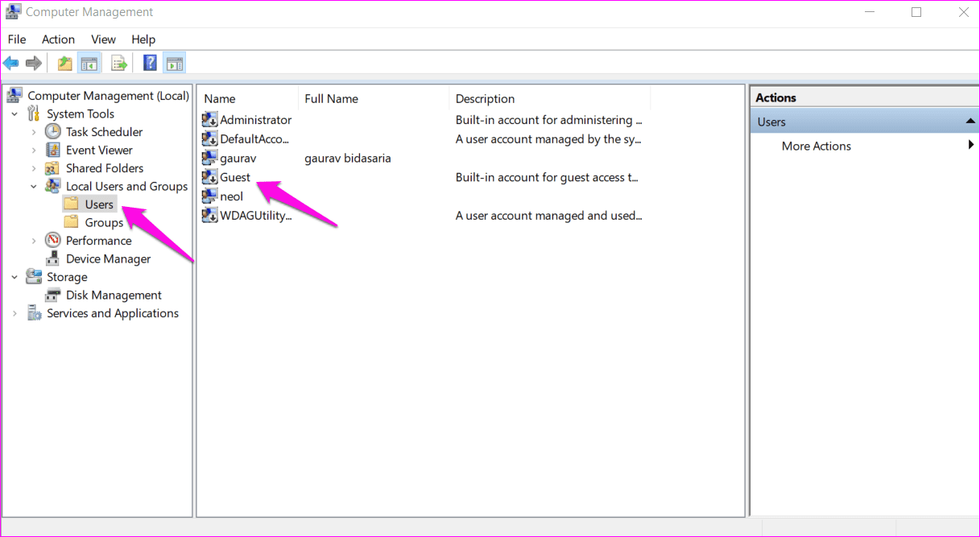The width and height of the screenshot is (980, 537).
Task: Open the View menu
Action: pos(102,39)
